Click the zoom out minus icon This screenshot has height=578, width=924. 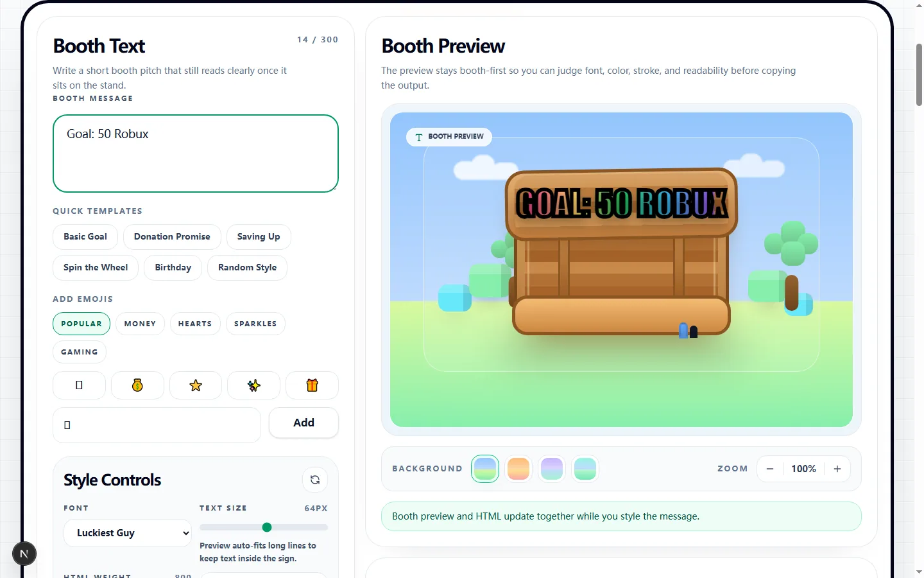(770, 469)
